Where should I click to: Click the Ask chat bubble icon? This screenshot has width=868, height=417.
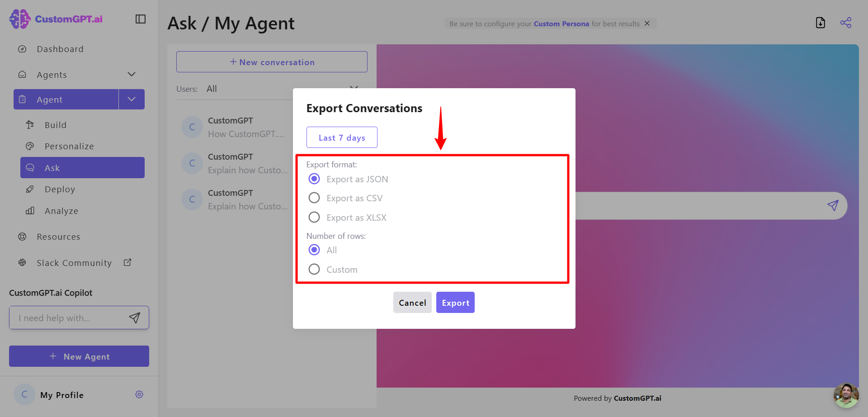point(30,168)
